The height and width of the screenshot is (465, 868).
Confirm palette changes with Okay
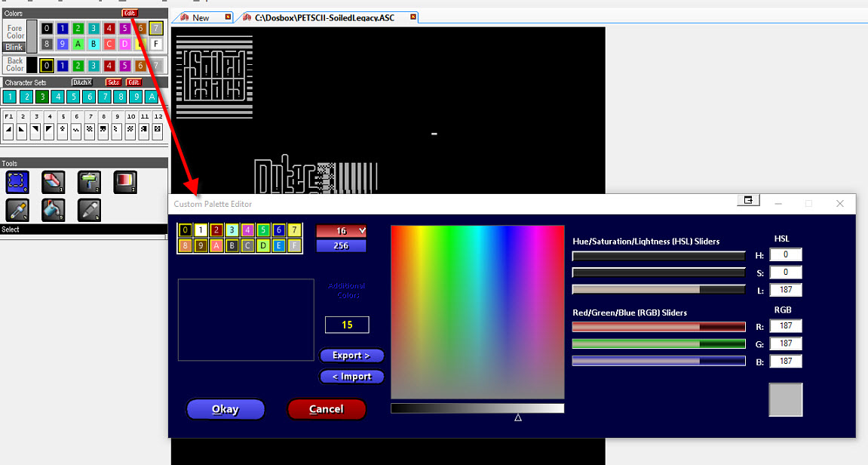coord(225,409)
